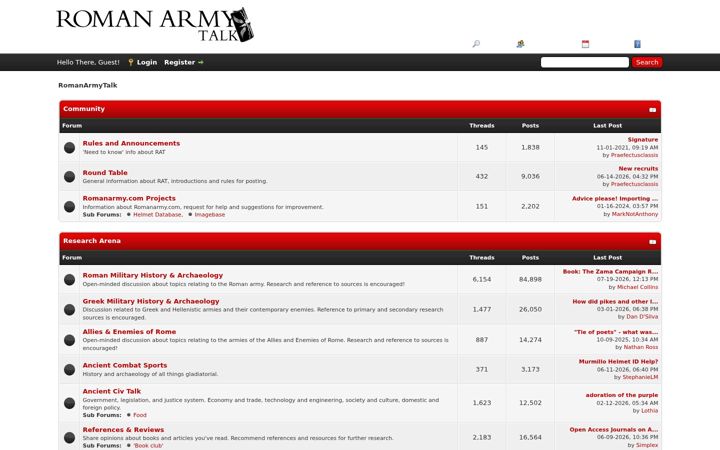Click status icon for Greek Military History
Image resolution: width=720 pixels, height=450 pixels.
(69, 309)
